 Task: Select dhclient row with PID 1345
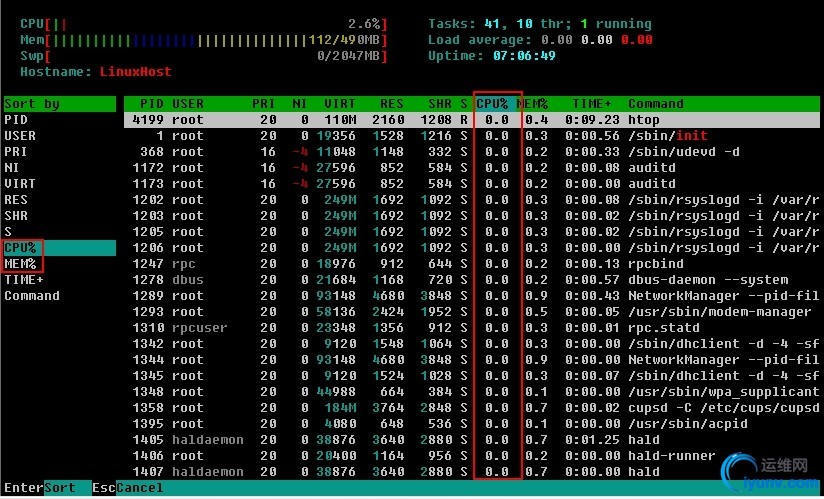(471, 376)
